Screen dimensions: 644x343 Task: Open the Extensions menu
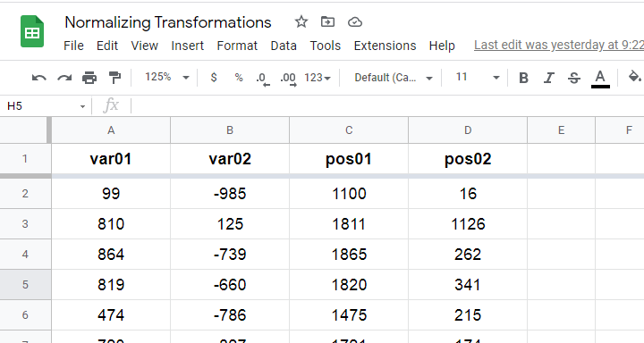[x=385, y=46]
